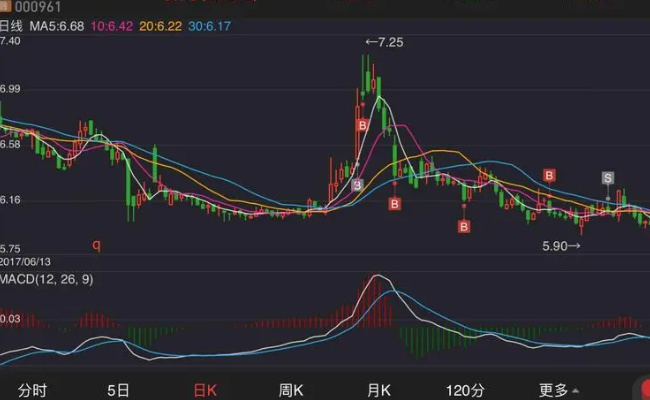This screenshot has height=400, width=650.
Task: Click the 5.90 low price annotation
Action: pos(561,246)
